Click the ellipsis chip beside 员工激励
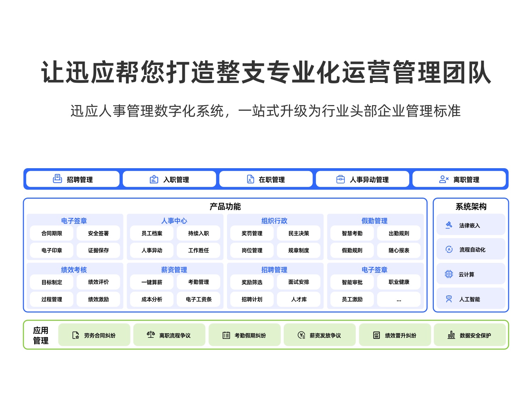 (399, 299)
